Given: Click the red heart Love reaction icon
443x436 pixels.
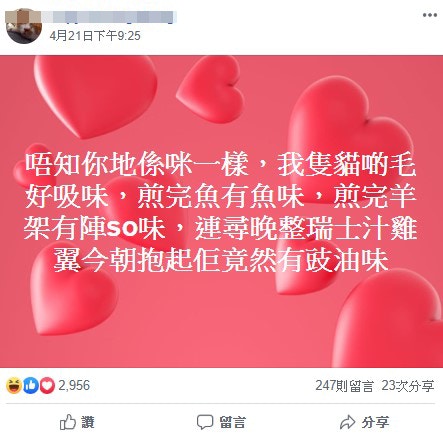Looking at the screenshot, I should (47, 386).
